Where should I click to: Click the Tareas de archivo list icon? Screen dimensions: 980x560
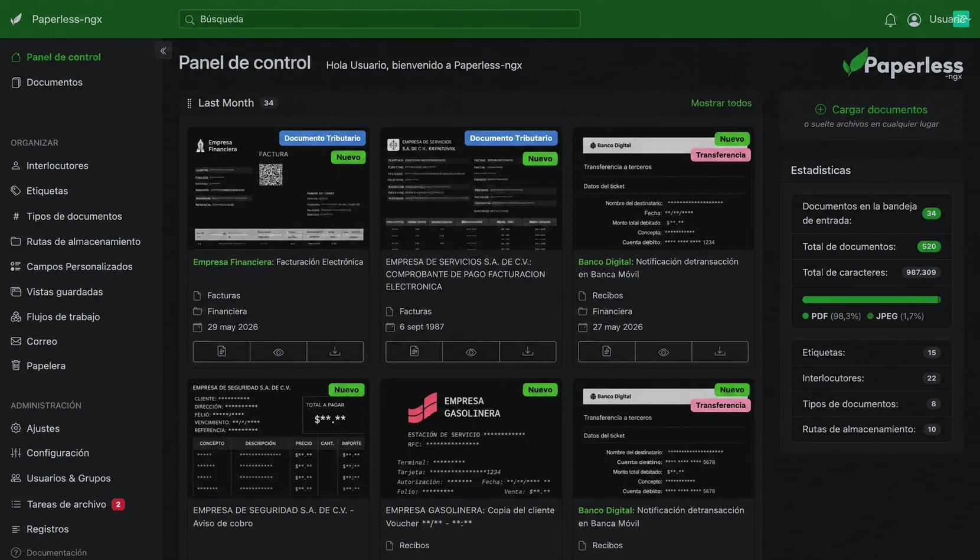[16, 504]
